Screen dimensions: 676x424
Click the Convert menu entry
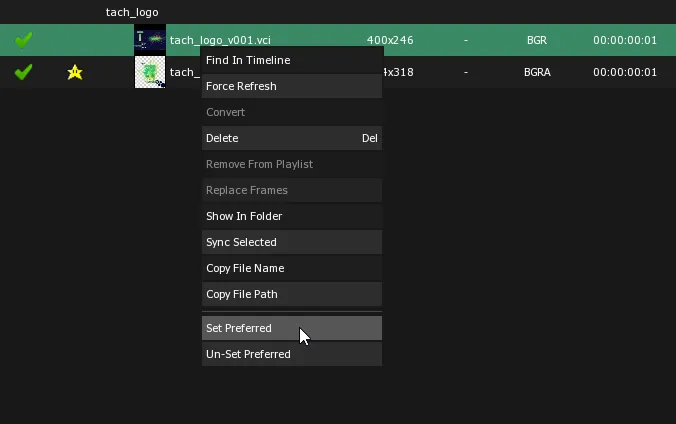tap(292, 112)
